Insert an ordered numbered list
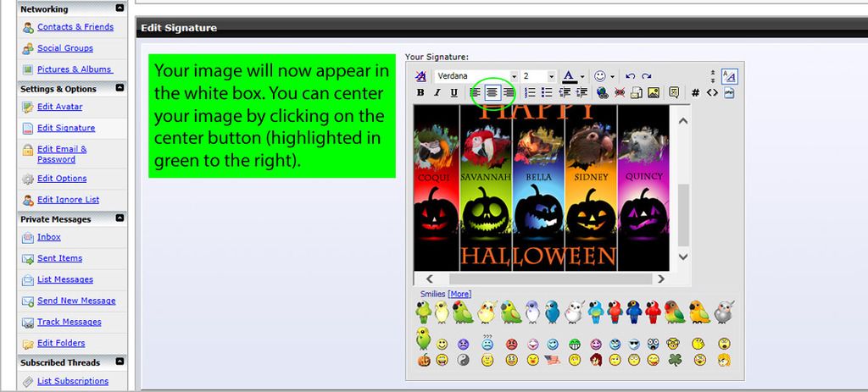This screenshot has width=868, height=392. click(530, 93)
